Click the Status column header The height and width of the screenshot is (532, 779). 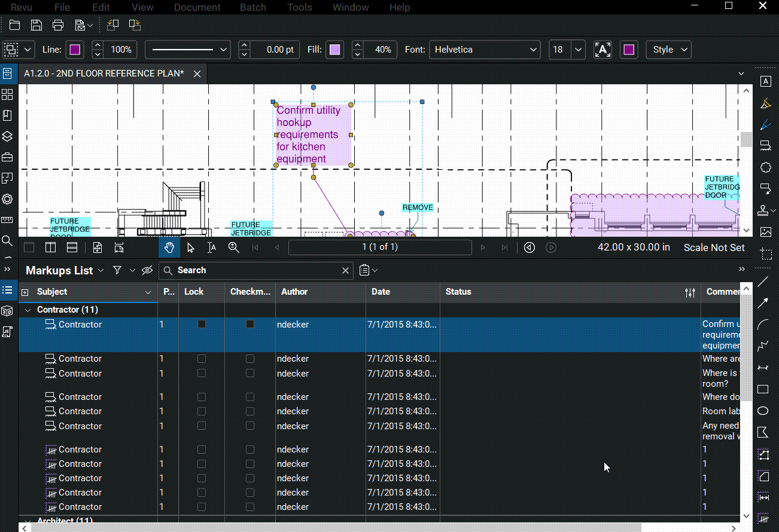click(x=458, y=292)
